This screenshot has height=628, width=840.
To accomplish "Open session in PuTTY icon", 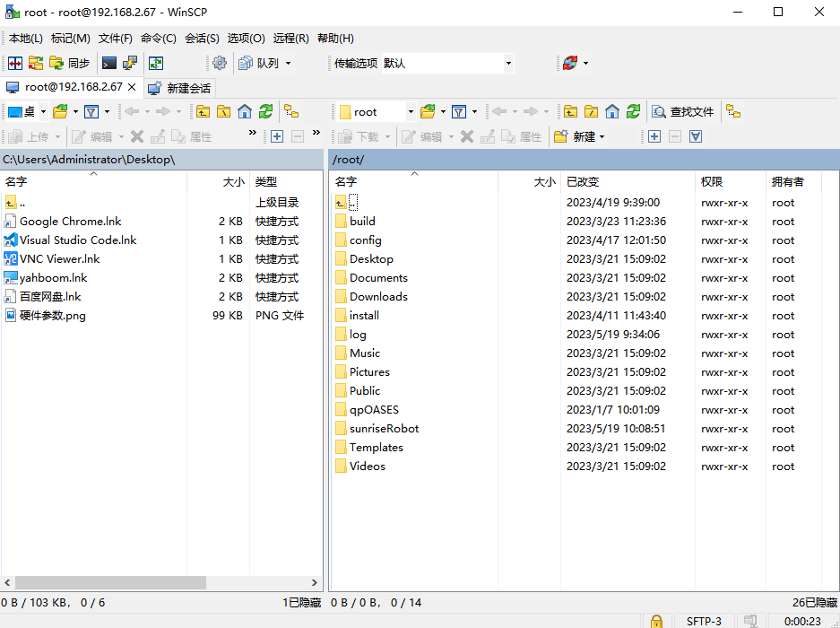I will pos(130,63).
